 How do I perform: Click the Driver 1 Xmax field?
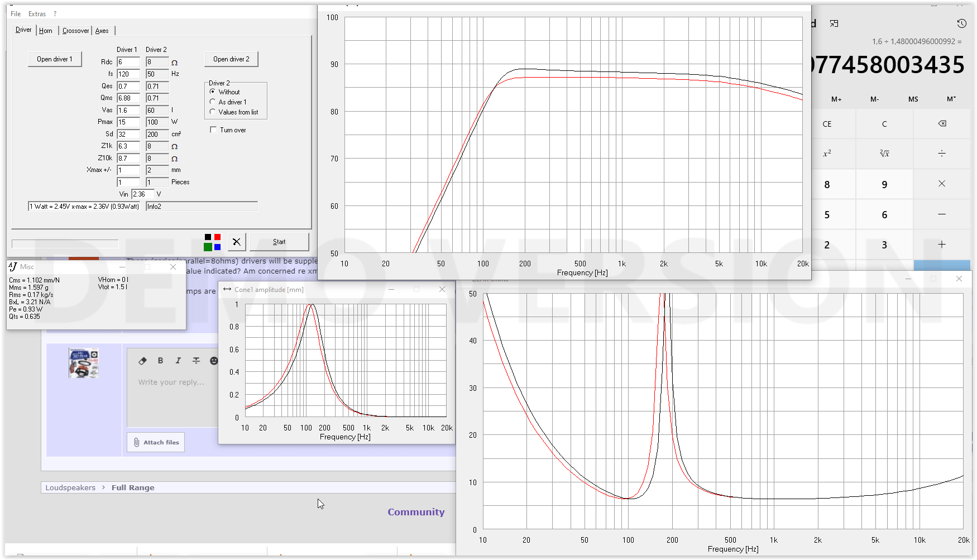click(128, 170)
